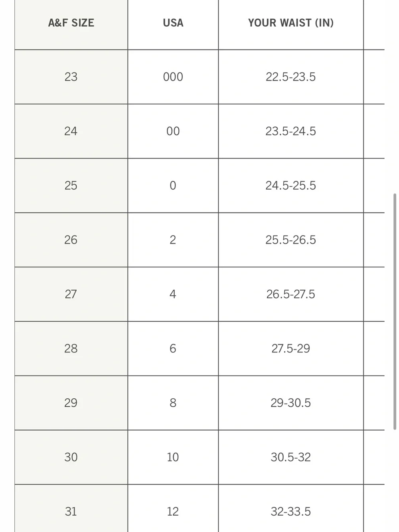The image size is (399, 532).
Task: Click the vertical scrollbar thumb
Action: (x=395, y=311)
